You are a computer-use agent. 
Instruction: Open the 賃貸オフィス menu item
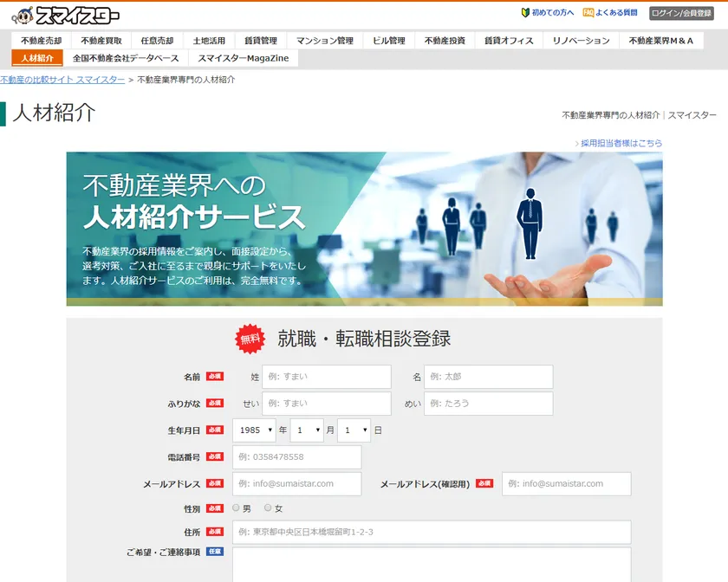coord(509,41)
